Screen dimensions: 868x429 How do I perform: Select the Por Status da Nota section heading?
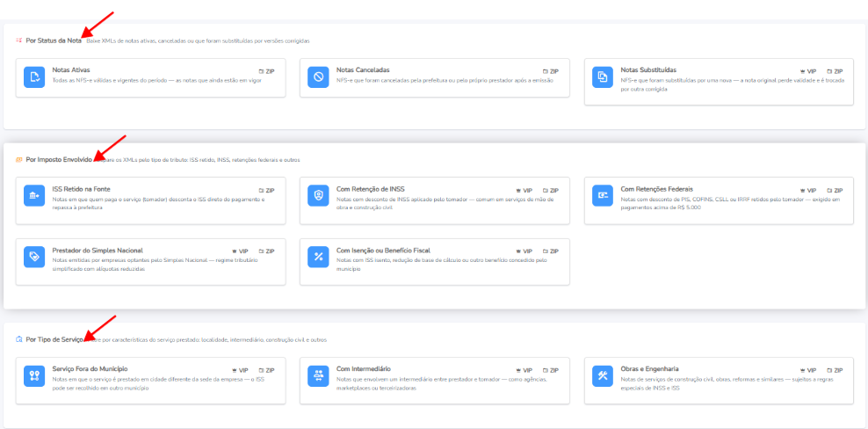click(54, 40)
